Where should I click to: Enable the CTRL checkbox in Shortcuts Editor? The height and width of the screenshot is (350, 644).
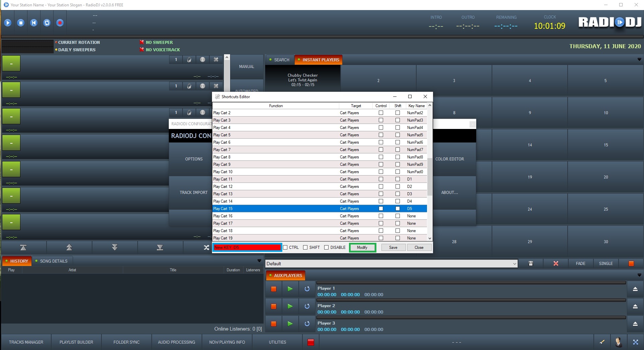pos(285,248)
